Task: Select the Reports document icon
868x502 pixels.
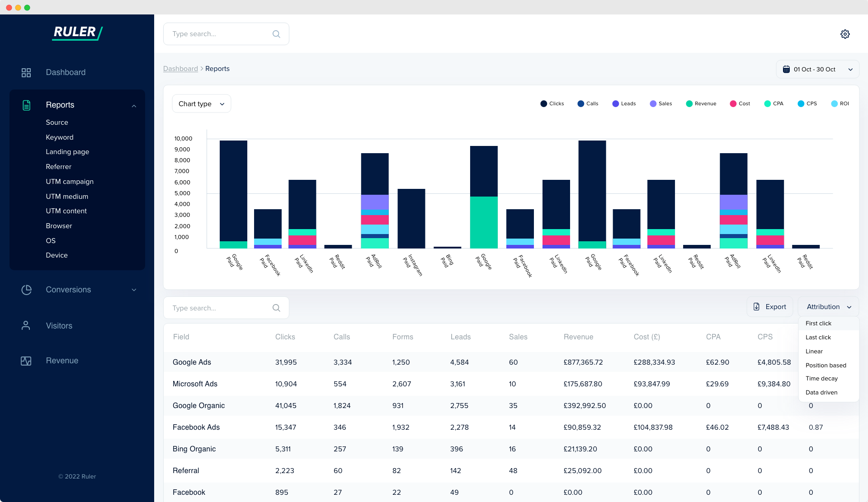Action: click(x=26, y=105)
